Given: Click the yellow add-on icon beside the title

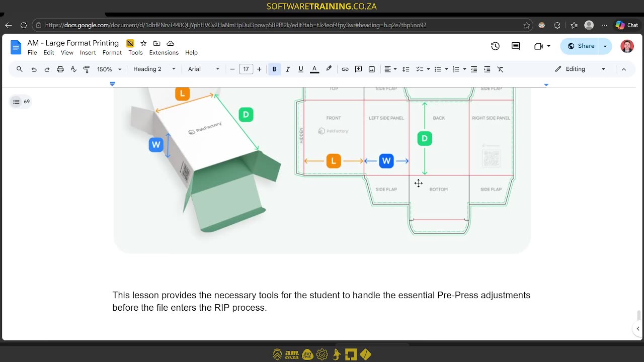Looking at the screenshot, I should coord(130,43).
